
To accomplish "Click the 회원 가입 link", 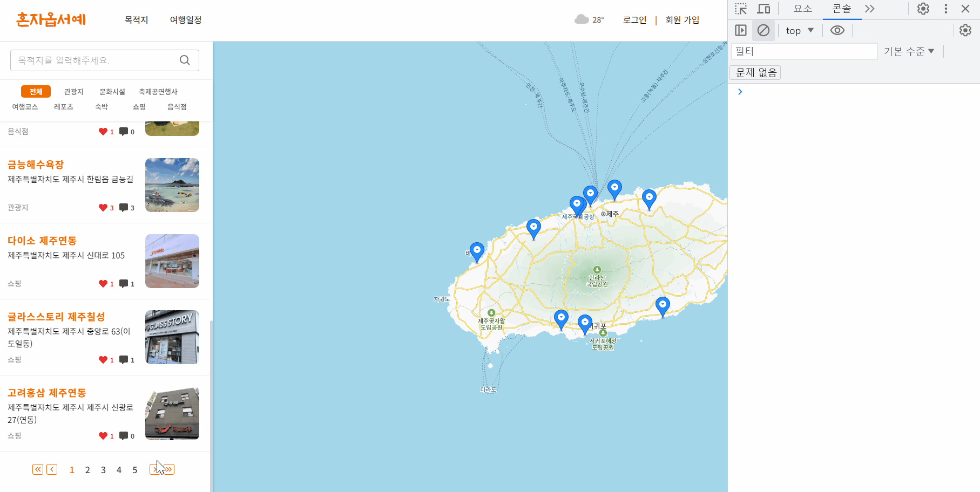I will (682, 20).
